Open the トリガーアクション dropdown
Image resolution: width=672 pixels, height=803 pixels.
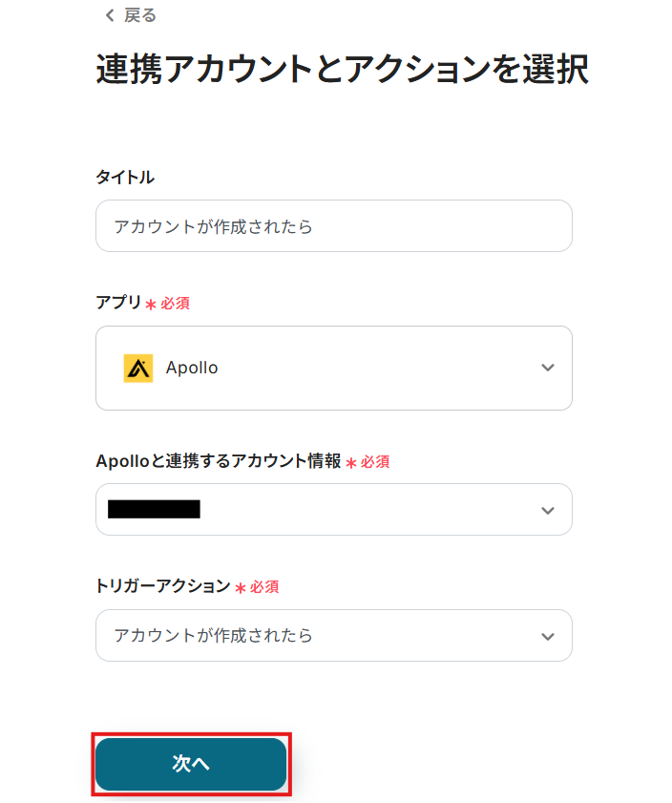click(334, 636)
